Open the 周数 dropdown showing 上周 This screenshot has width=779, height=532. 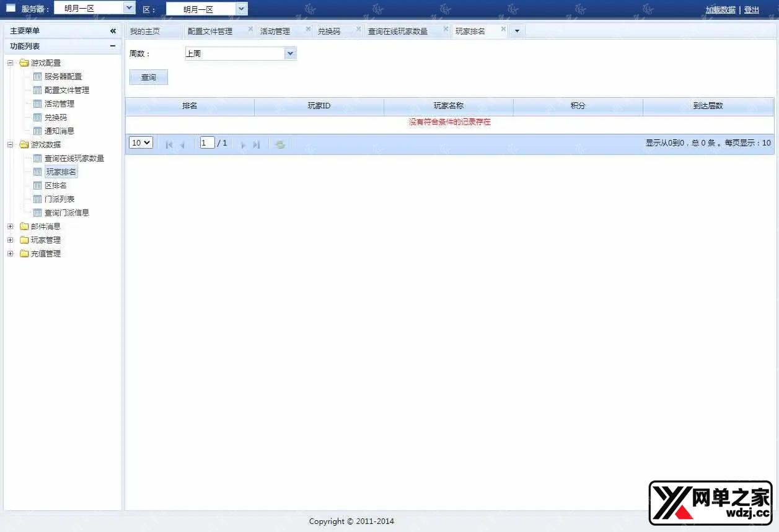290,54
